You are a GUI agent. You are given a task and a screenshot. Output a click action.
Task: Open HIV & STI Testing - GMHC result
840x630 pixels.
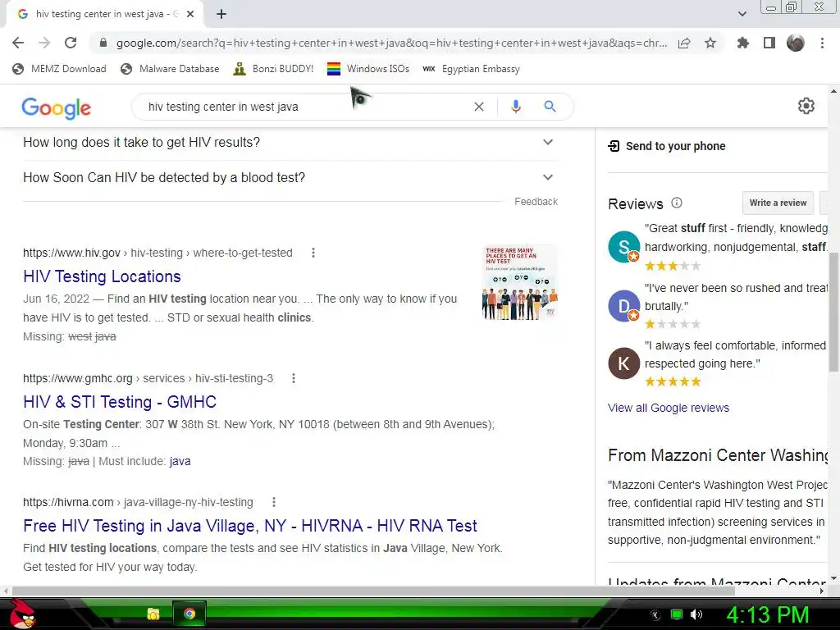tap(120, 402)
